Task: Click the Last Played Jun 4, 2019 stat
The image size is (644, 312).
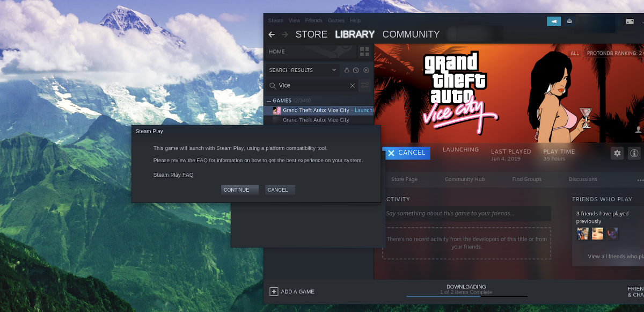Action: pyautogui.click(x=511, y=155)
